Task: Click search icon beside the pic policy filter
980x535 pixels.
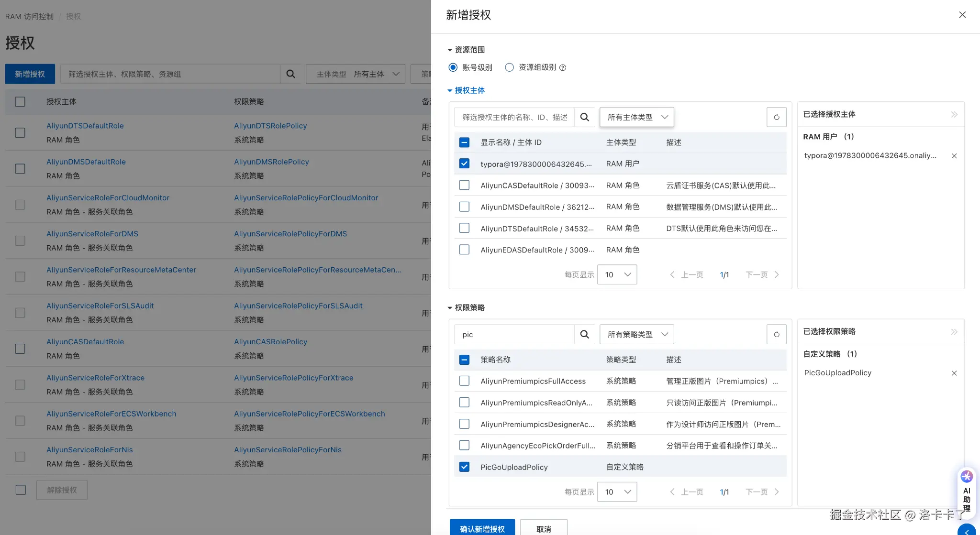Action: point(584,334)
